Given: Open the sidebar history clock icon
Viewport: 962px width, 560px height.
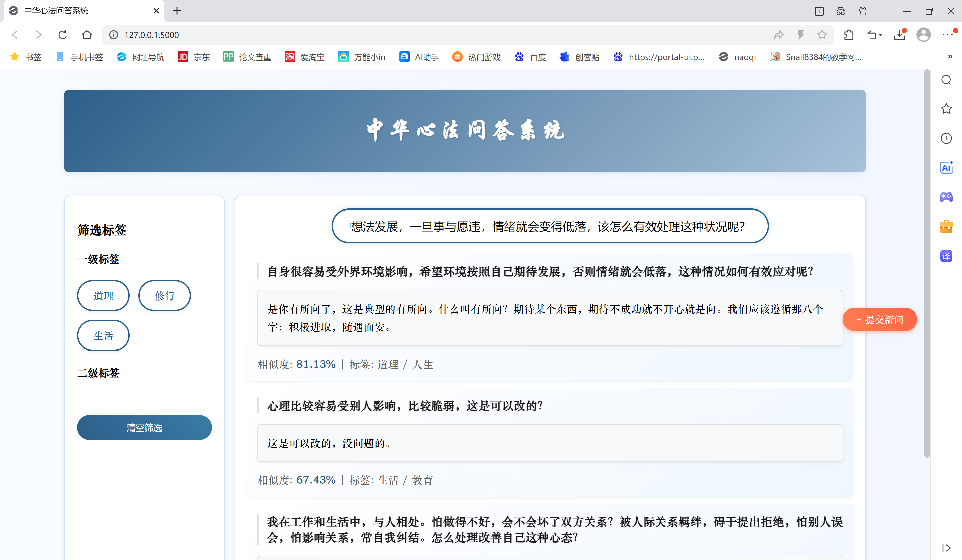Looking at the screenshot, I should click(946, 138).
